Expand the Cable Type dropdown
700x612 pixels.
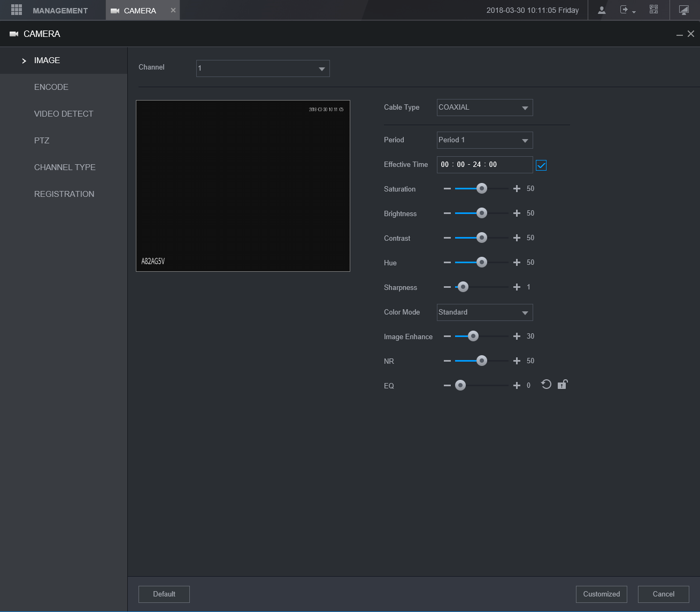pos(484,108)
